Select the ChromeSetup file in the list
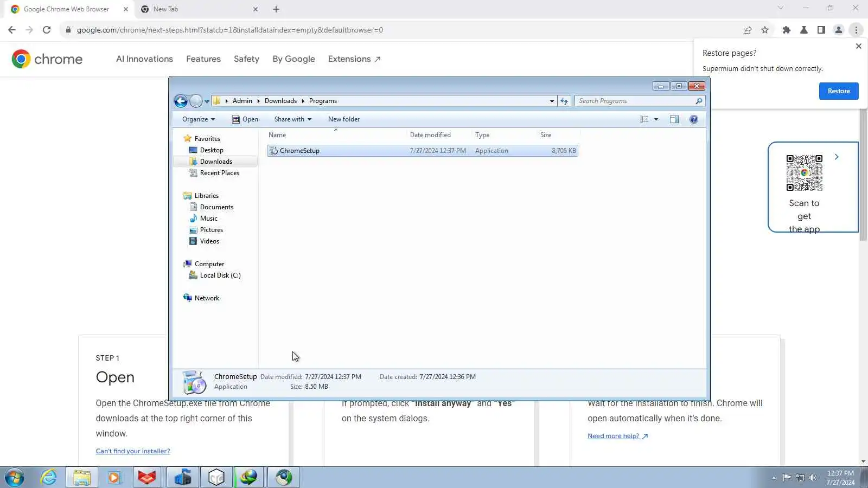Screen dimensions: 868x488 pyautogui.click(x=423, y=151)
